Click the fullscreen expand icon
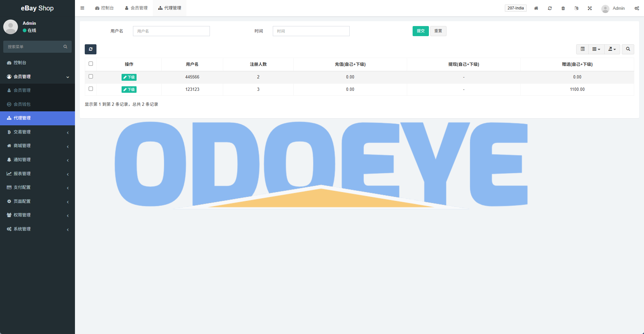Image resolution: width=644 pixels, height=334 pixels. click(x=590, y=8)
